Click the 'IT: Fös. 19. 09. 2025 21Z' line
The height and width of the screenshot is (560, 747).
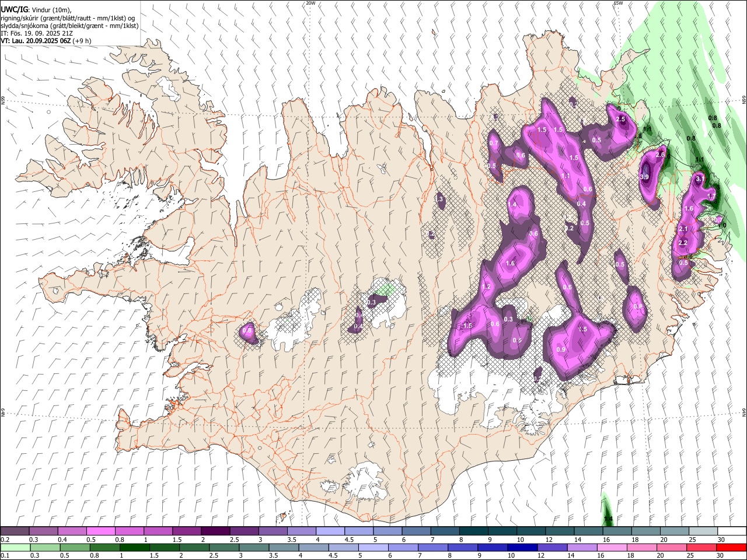[x=37, y=33]
